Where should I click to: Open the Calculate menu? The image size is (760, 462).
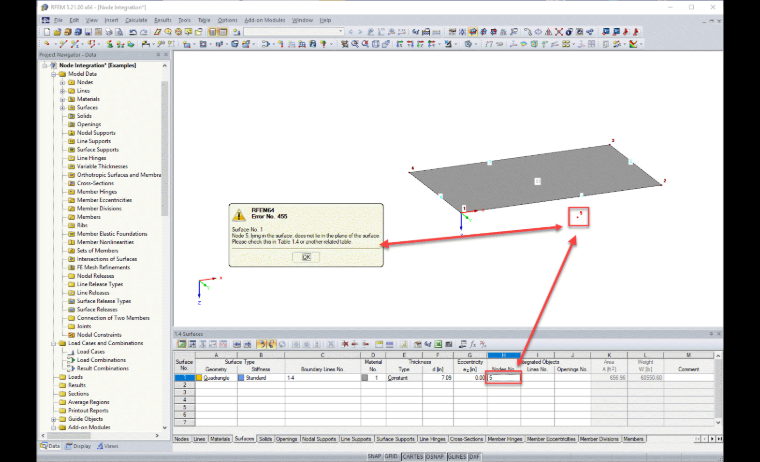tap(136, 20)
